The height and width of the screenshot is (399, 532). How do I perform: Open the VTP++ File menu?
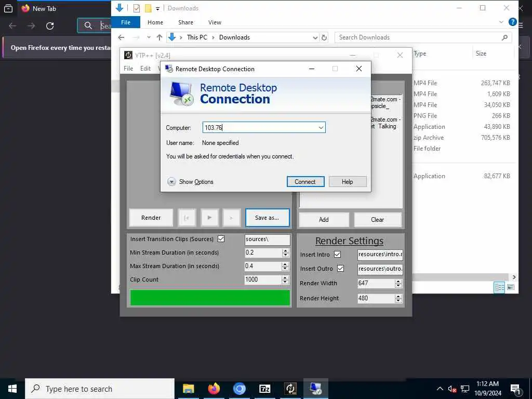click(128, 68)
